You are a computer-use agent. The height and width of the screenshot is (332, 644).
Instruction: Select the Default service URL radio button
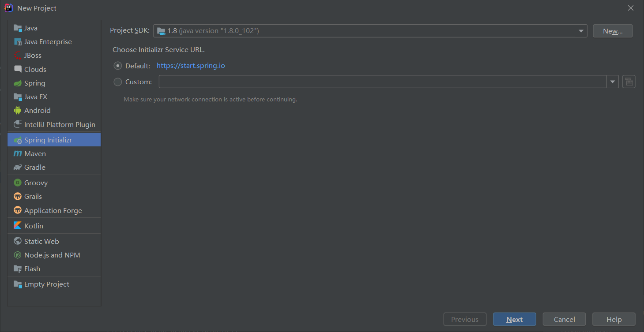pos(118,66)
